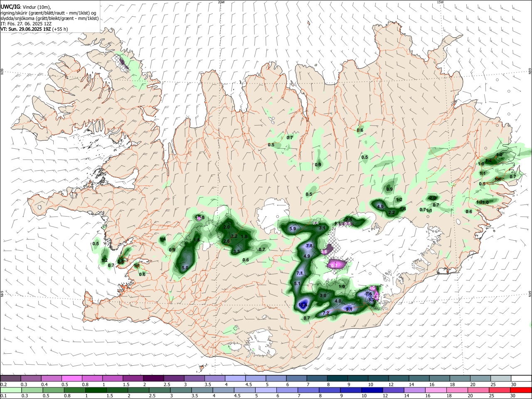Click the pale green 0.1 rain legend swatch

coord(11,390)
